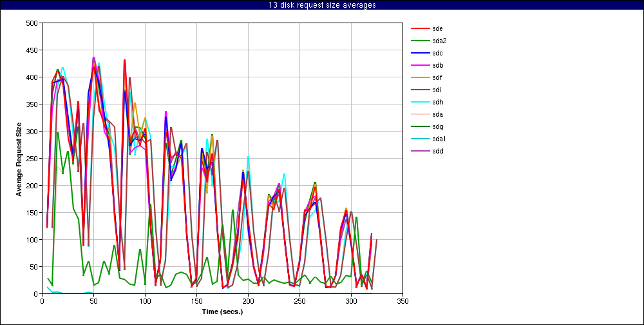
Task: Select the sdc legend label
Action: [437, 53]
